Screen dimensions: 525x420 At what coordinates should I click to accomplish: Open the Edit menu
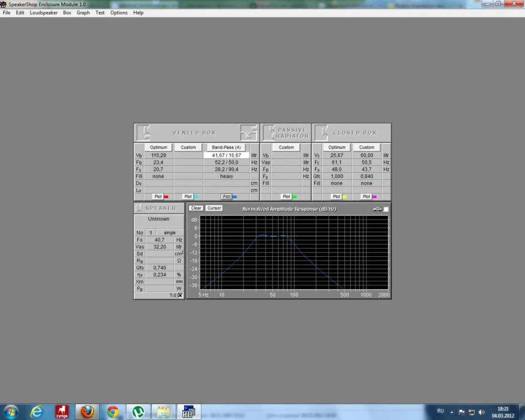[20, 13]
